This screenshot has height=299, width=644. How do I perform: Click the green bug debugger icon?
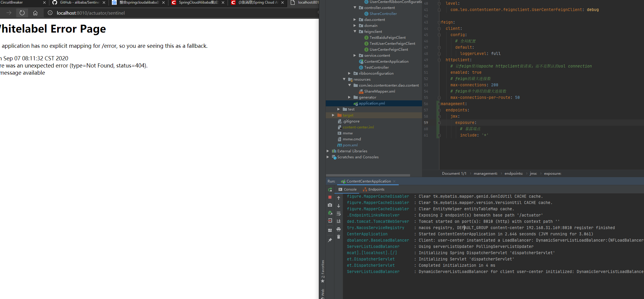point(330,213)
